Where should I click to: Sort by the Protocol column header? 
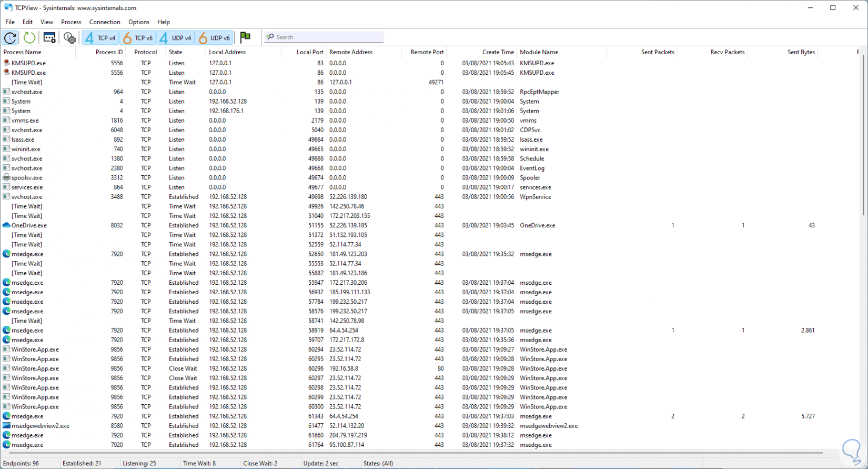click(x=146, y=52)
